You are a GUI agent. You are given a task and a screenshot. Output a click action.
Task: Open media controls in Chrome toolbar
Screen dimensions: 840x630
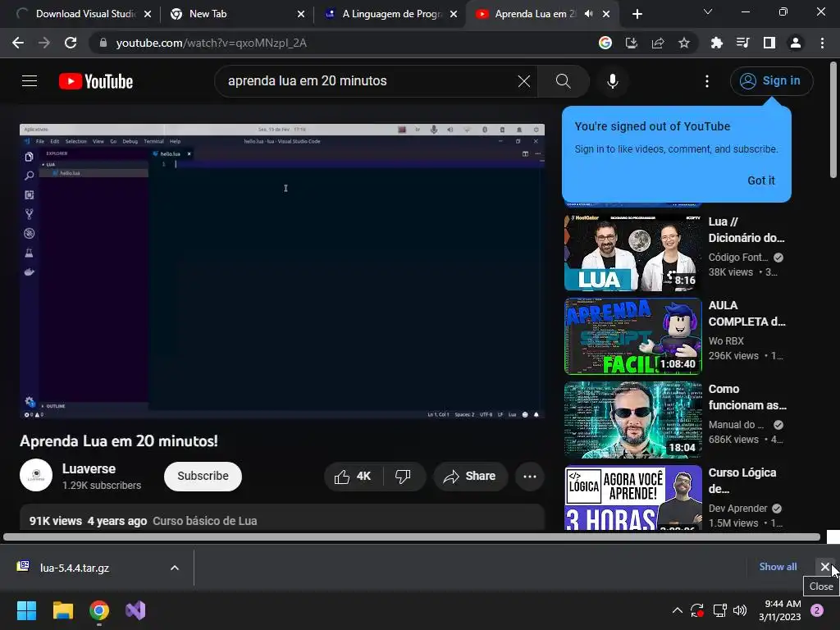click(742, 43)
